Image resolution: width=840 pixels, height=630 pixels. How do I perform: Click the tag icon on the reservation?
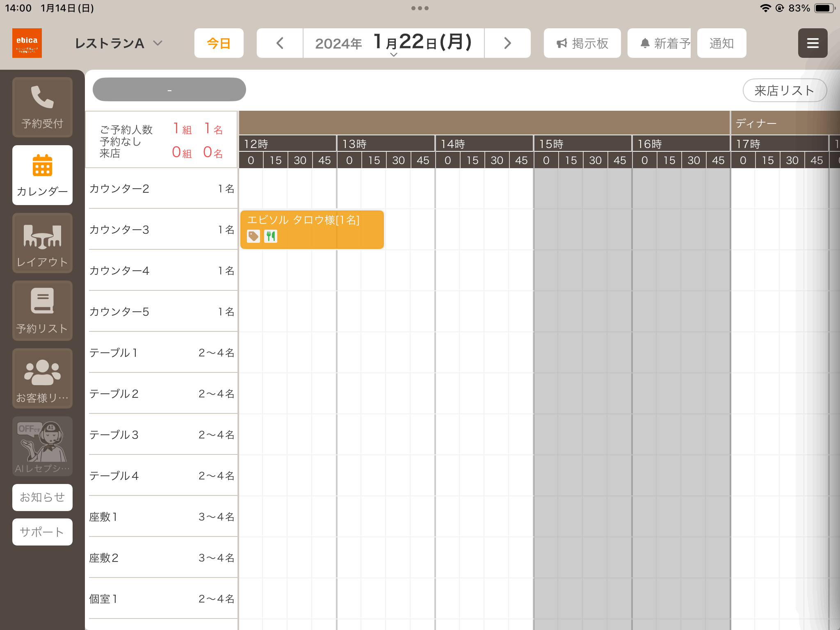coord(253,236)
